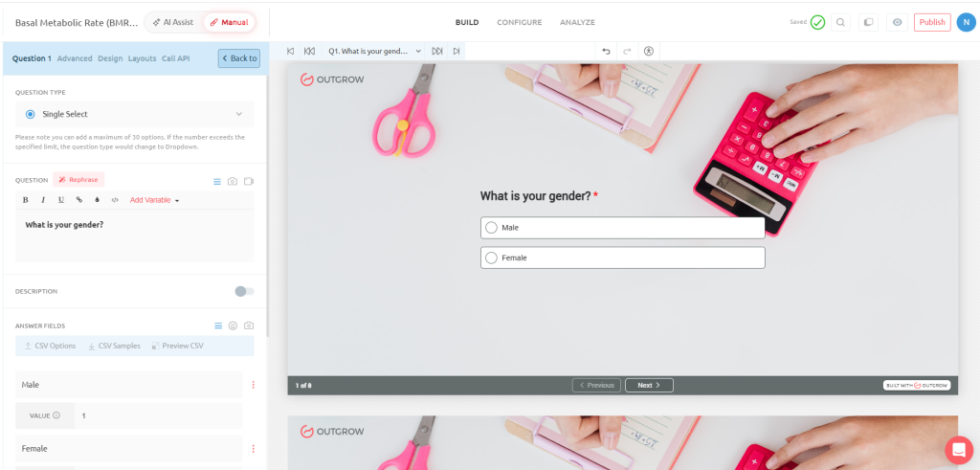Undo the last change
Viewport: 980px width, 470px height.
click(x=606, y=52)
